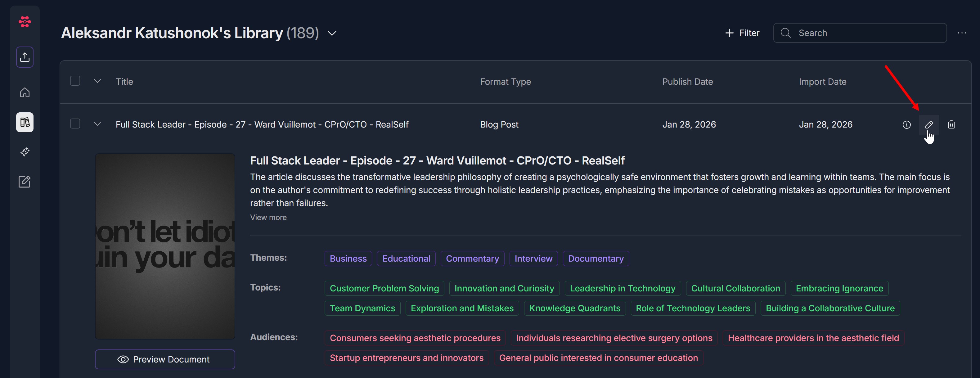The width and height of the screenshot is (980, 378).
Task: Toggle the select-all header checkbox
Action: point(75,81)
